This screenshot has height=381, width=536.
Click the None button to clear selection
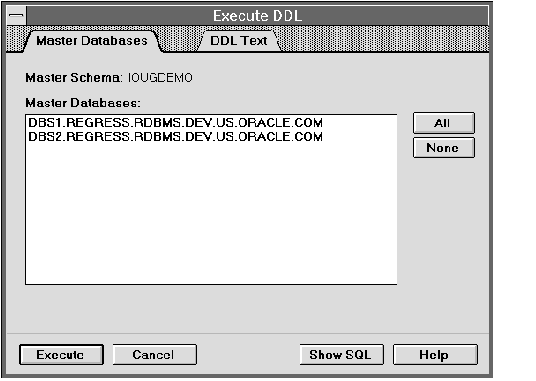click(x=444, y=148)
